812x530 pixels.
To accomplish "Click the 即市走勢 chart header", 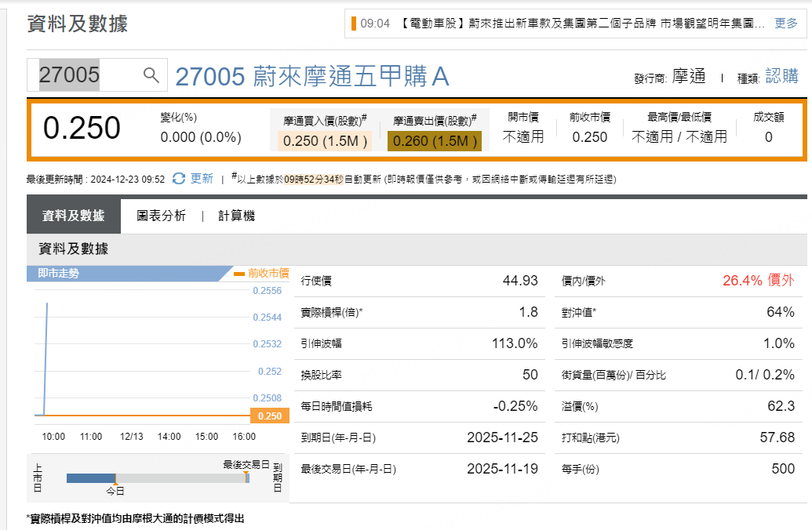I will [x=59, y=274].
